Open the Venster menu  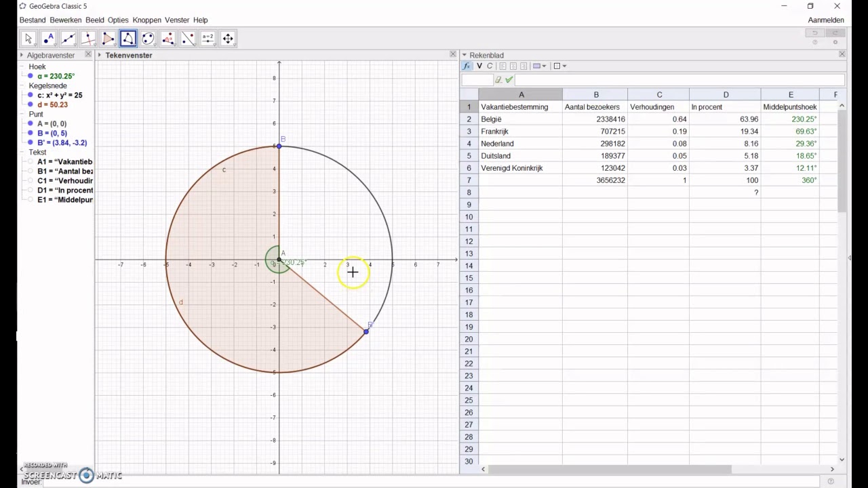coord(177,20)
